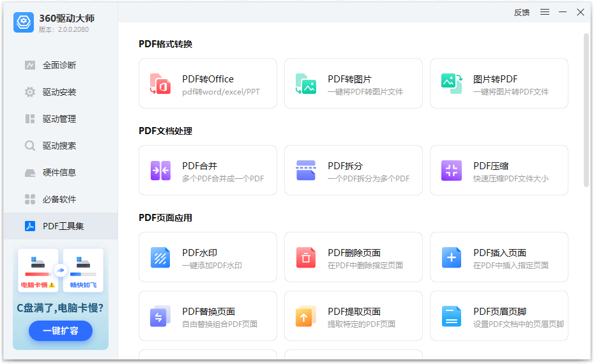Click the description 自由替换组合PDF页面
The width and height of the screenshot is (594, 364).
coord(220,324)
